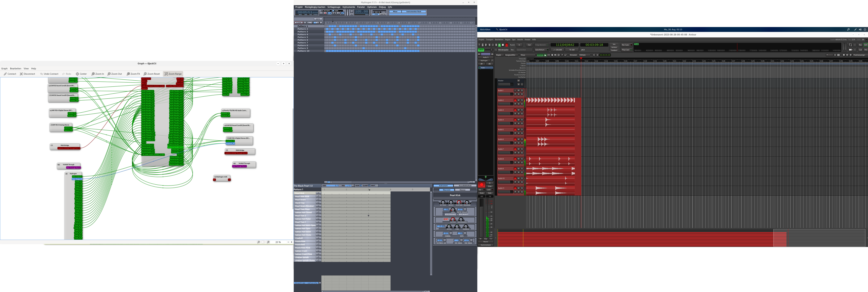Open Hydrogen's Schlagzeuge menu

click(x=334, y=7)
